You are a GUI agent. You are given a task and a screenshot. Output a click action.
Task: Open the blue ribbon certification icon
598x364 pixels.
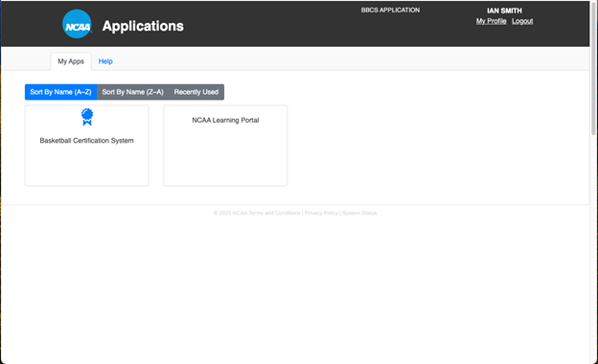(87, 117)
